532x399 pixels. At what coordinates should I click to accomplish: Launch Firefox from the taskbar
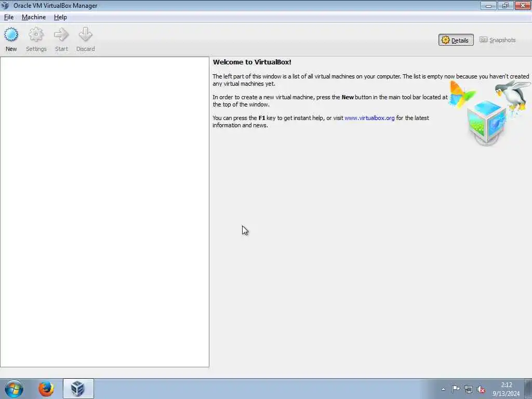click(46, 389)
